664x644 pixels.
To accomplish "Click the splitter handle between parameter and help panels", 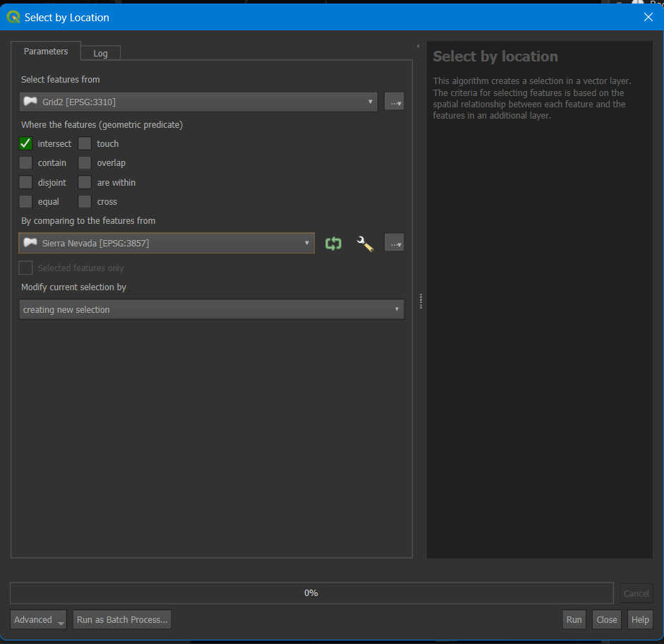I will coord(420,300).
